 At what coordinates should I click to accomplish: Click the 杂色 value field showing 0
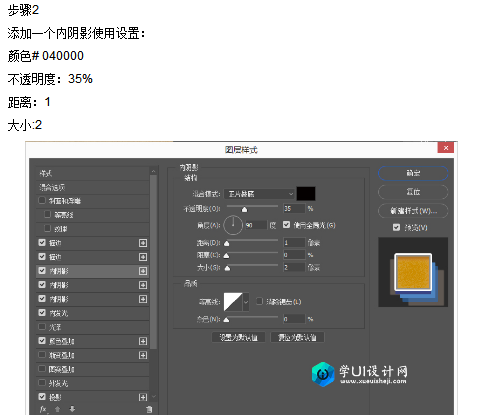click(294, 319)
